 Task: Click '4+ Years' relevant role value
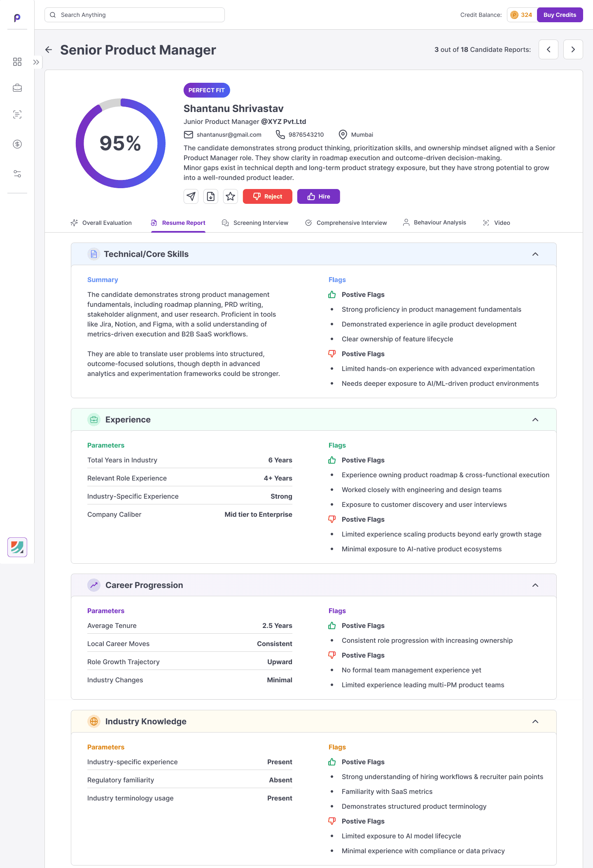[x=278, y=478]
